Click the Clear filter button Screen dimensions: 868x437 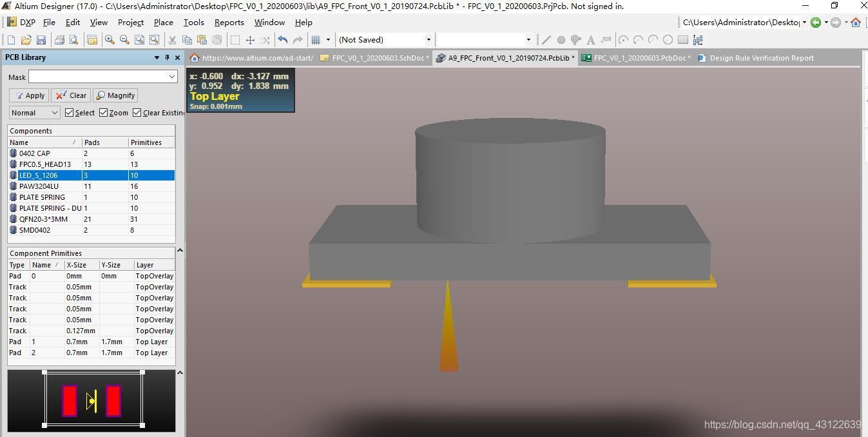pyautogui.click(x=71, y=95)
